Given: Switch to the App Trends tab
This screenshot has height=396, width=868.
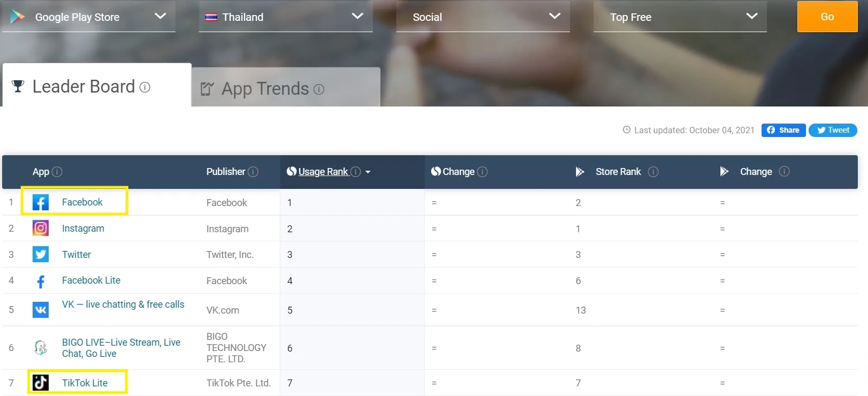Looking at the screenshot, I should [x=286, y=88].
